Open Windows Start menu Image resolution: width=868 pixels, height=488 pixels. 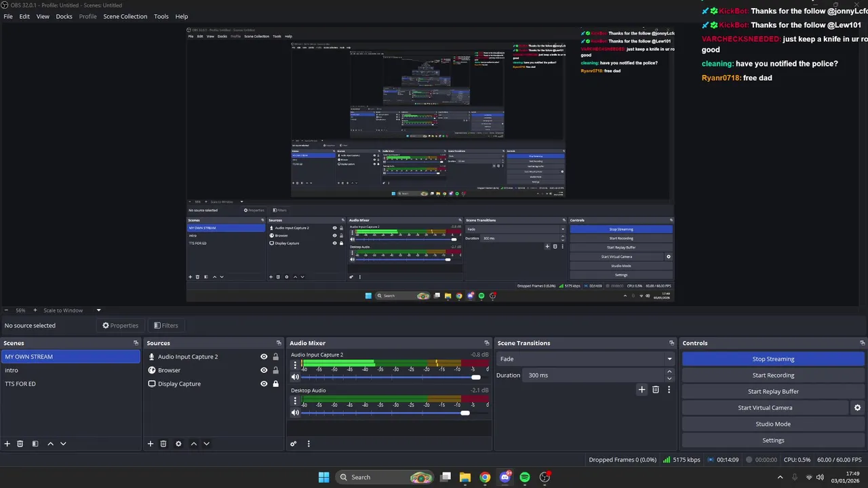pos(323,477)
